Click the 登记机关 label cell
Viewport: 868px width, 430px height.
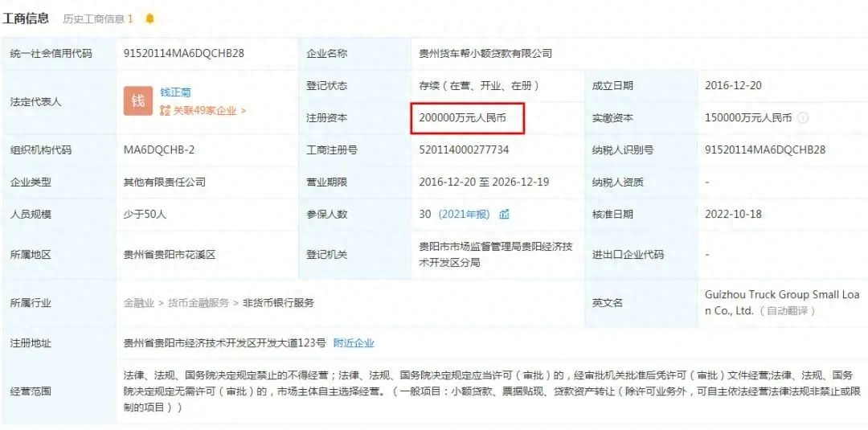(x=355, y=255)
